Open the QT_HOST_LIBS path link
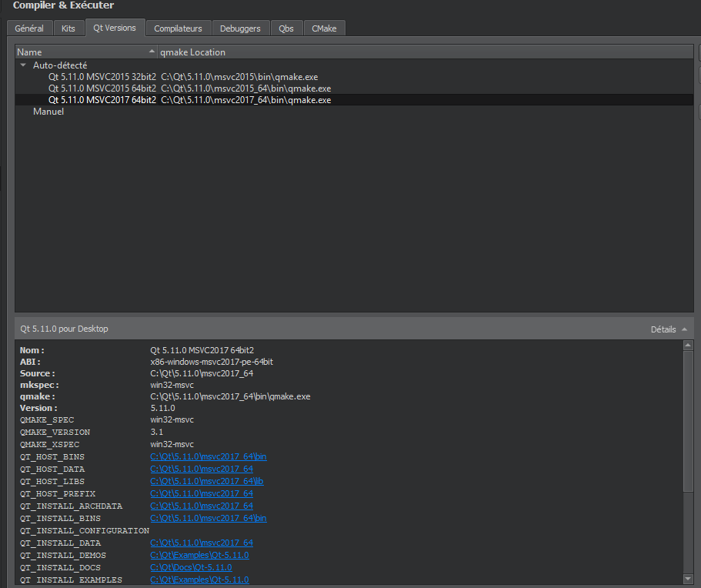Image resolution: width=701 pixels, height=588 pixels. [x=206, y=481]
